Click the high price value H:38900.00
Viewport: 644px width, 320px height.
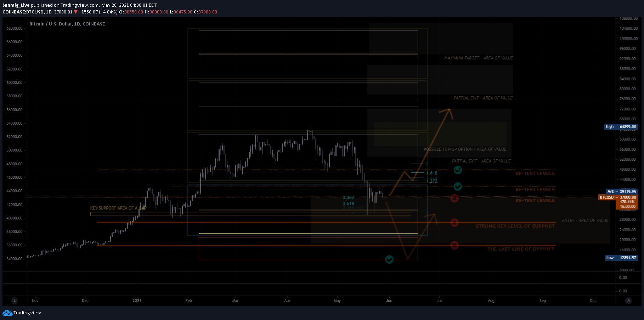tap(156, 12)
